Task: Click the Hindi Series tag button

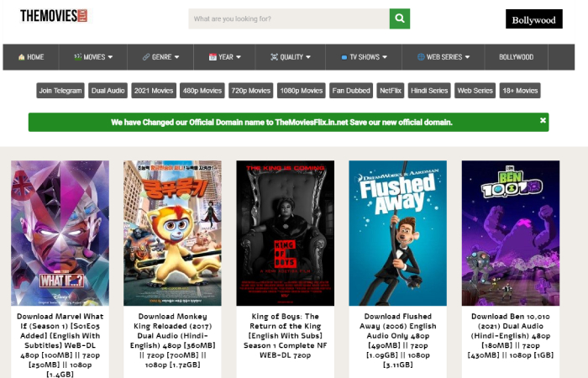Action: click(429, 91)
